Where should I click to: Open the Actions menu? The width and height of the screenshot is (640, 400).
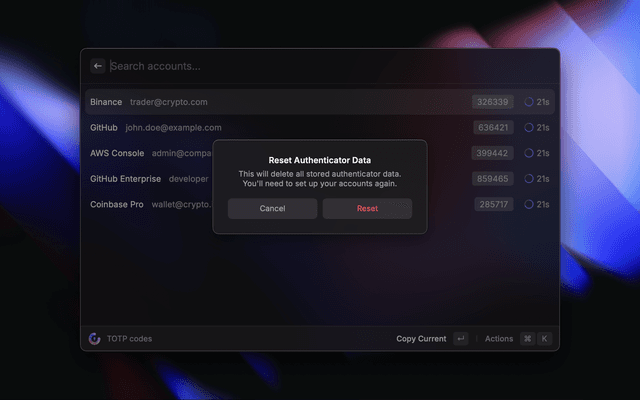click(x=498, y=339)
